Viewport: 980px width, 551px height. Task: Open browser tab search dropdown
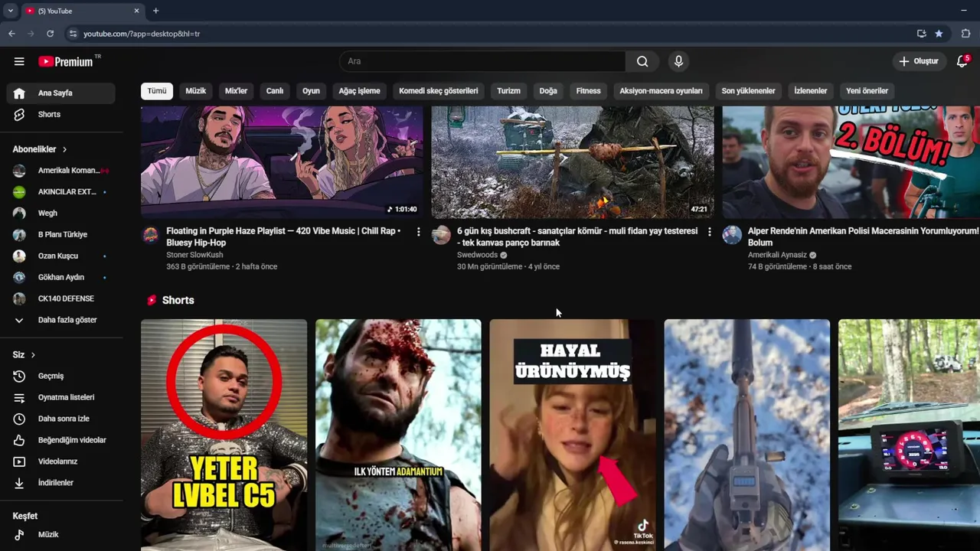click(x=10, y=11)
